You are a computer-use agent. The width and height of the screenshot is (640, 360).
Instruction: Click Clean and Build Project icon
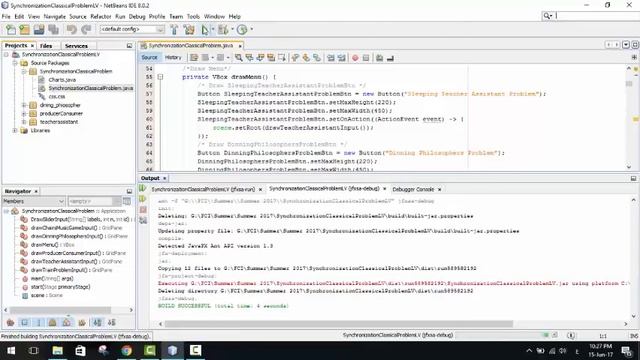[189, 29]
